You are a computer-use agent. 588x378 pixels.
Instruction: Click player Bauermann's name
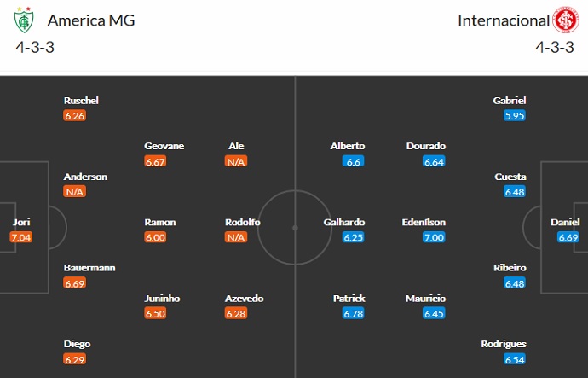click(x=89, y=267)
